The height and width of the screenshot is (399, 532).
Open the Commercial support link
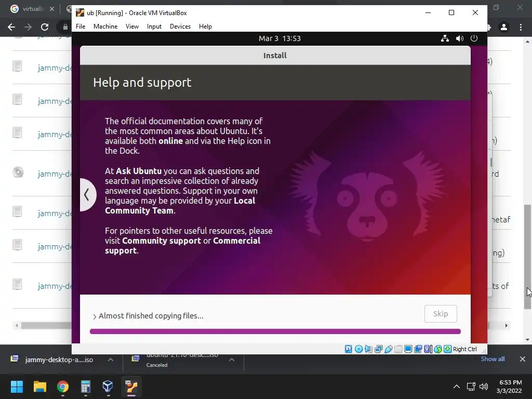tap(182, 246)
